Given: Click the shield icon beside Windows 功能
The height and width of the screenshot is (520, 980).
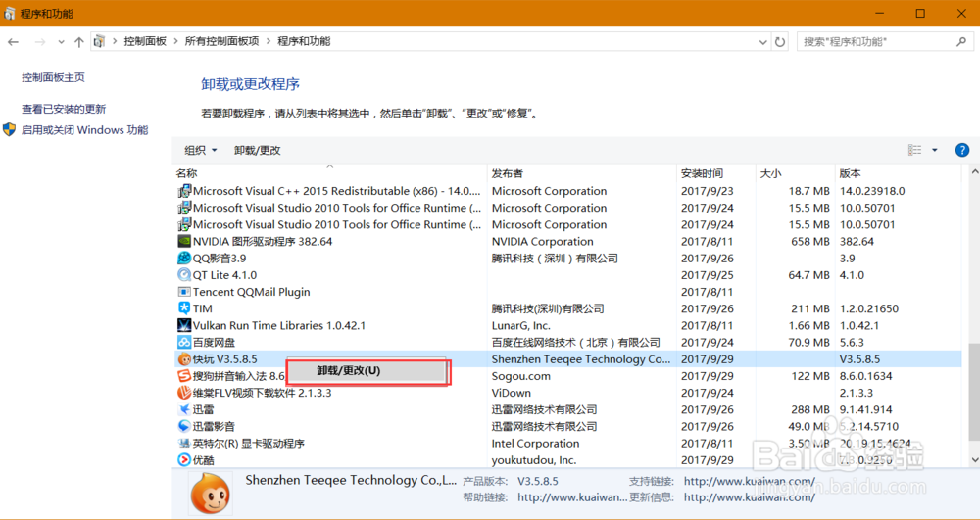Looking at the screenshot, I should (x=10, y=130).
